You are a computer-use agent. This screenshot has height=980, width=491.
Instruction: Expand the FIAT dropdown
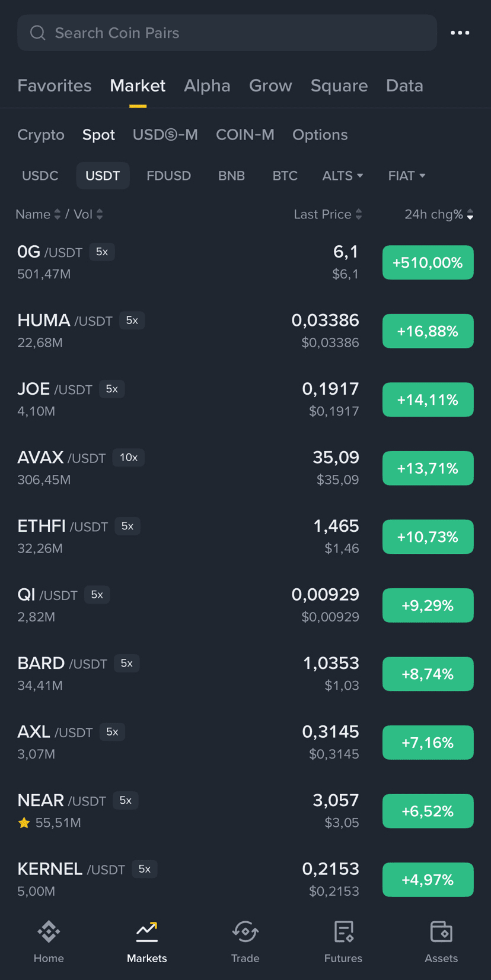(x=406, y=176)
